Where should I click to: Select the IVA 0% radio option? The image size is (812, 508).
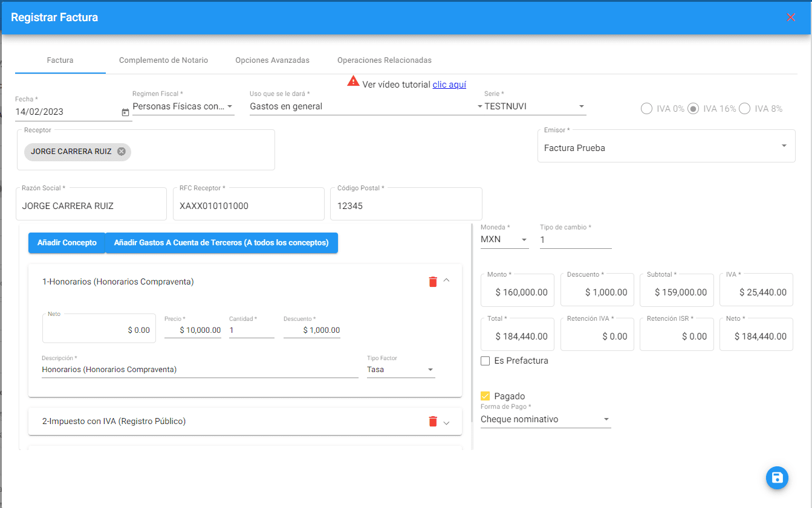(x=646, y=109)
